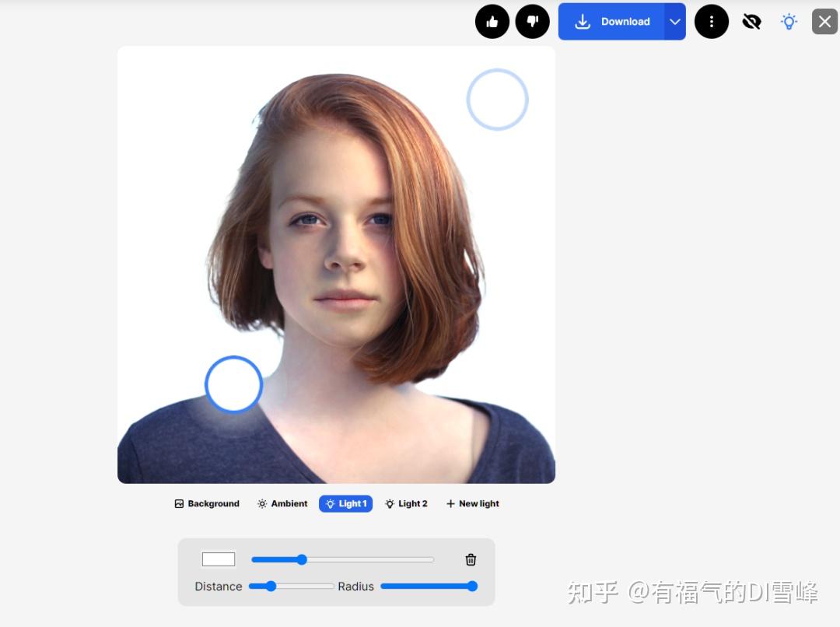Open the white light color swatch
840x627 pixels.
pyautogui.click(x=219, y=559)
